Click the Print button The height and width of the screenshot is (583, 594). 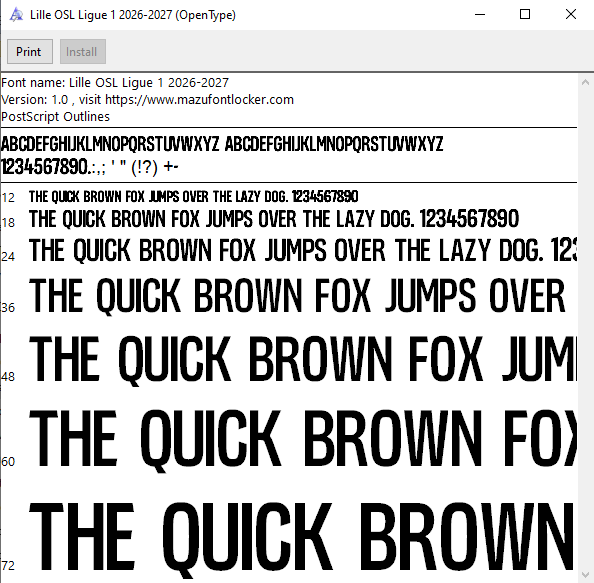(x=30, y=52)
